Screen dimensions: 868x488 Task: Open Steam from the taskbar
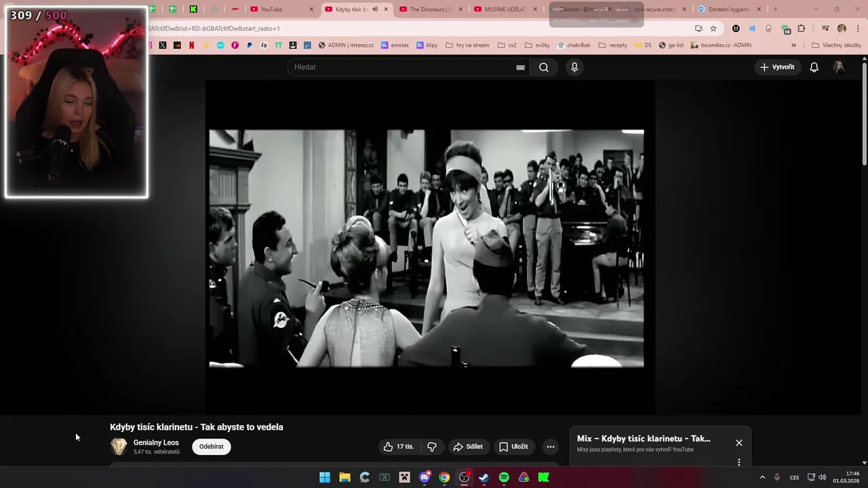point(484,477)
